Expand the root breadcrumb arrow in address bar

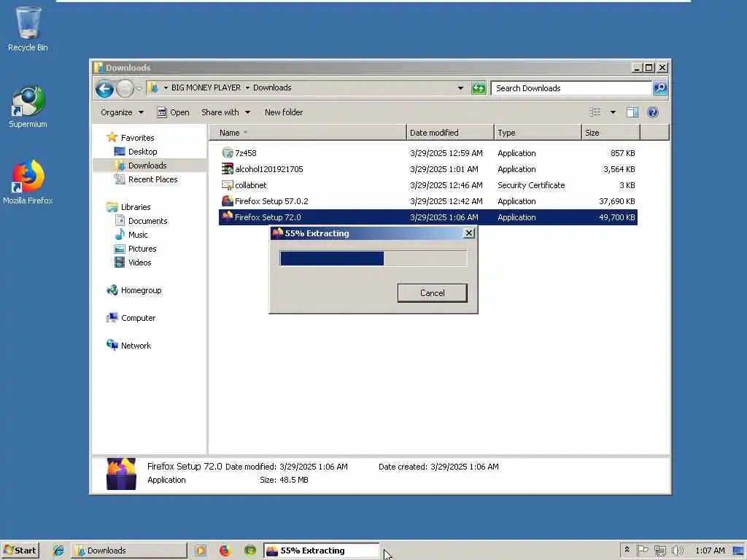click(x=166, y=87)
